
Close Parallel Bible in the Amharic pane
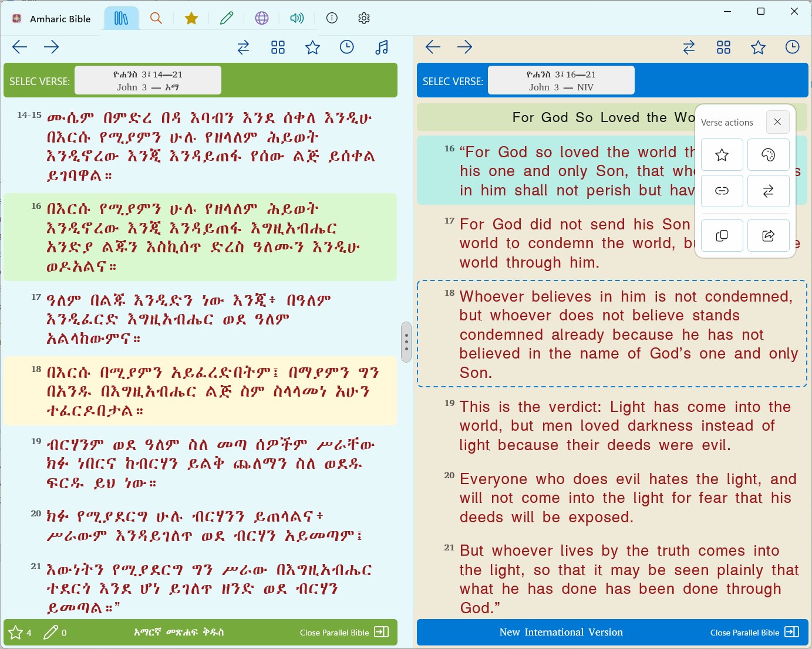344,632
